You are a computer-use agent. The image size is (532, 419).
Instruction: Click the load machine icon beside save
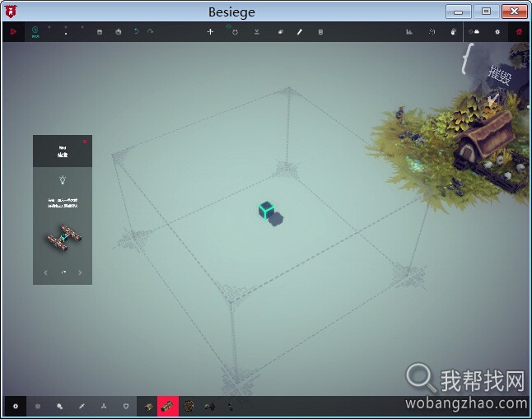tap(118, 31)
